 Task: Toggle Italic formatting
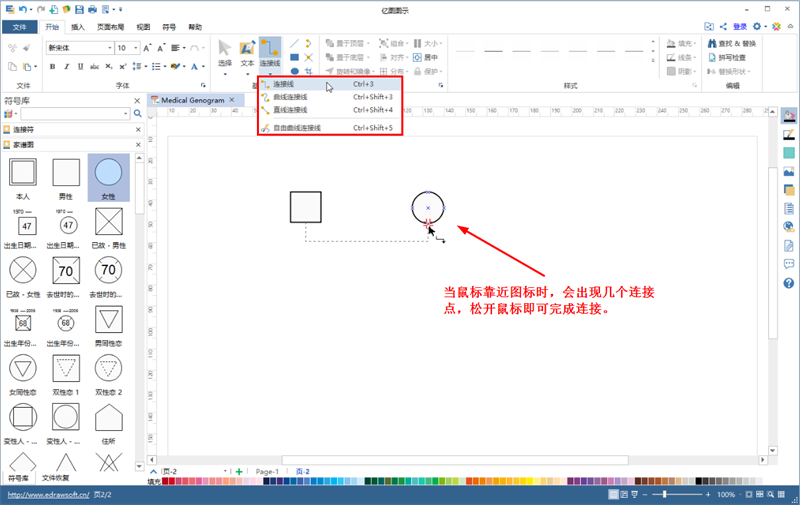[66, 66]
